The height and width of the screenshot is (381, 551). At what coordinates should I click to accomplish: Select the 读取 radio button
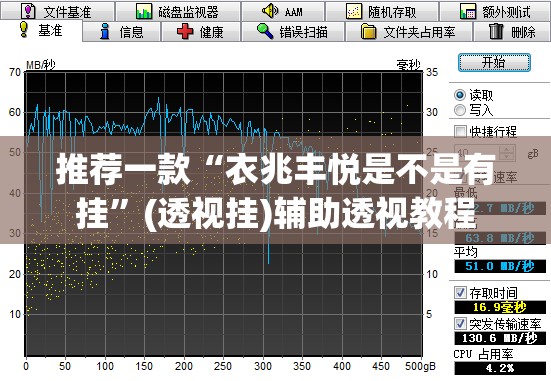click(x=460, y=95)
